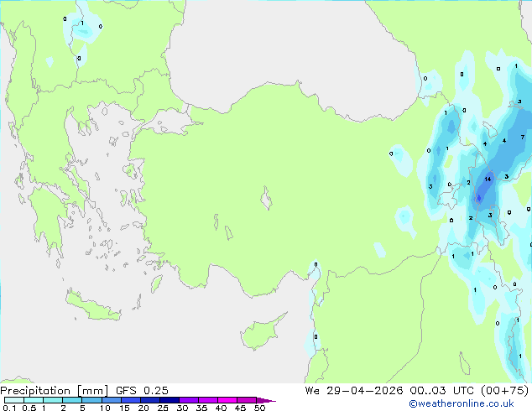Select the 45–50 mm legend color segment
532x411 pixels.
247,400
